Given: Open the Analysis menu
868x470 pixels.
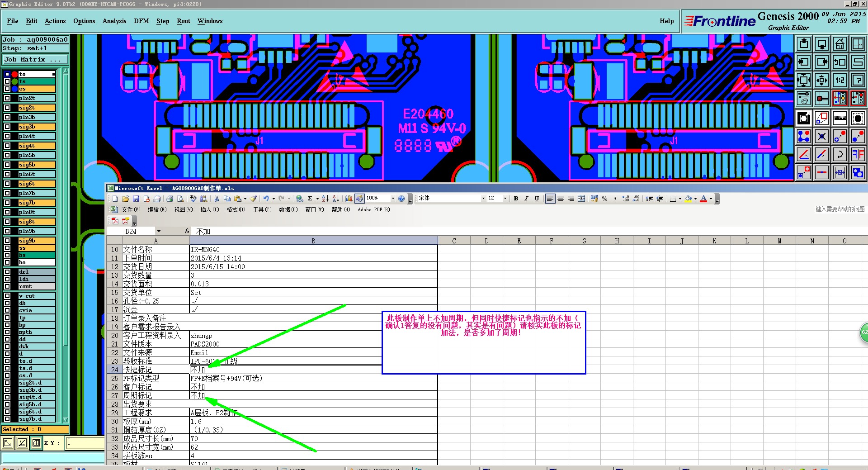Looking at the screenshot, I should click(114, 21).
